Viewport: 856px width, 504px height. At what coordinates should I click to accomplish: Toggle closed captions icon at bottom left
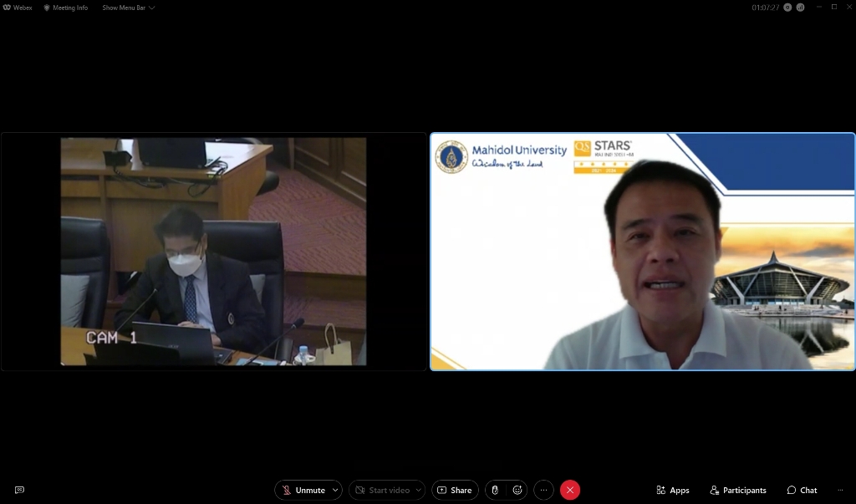(19, 490)
